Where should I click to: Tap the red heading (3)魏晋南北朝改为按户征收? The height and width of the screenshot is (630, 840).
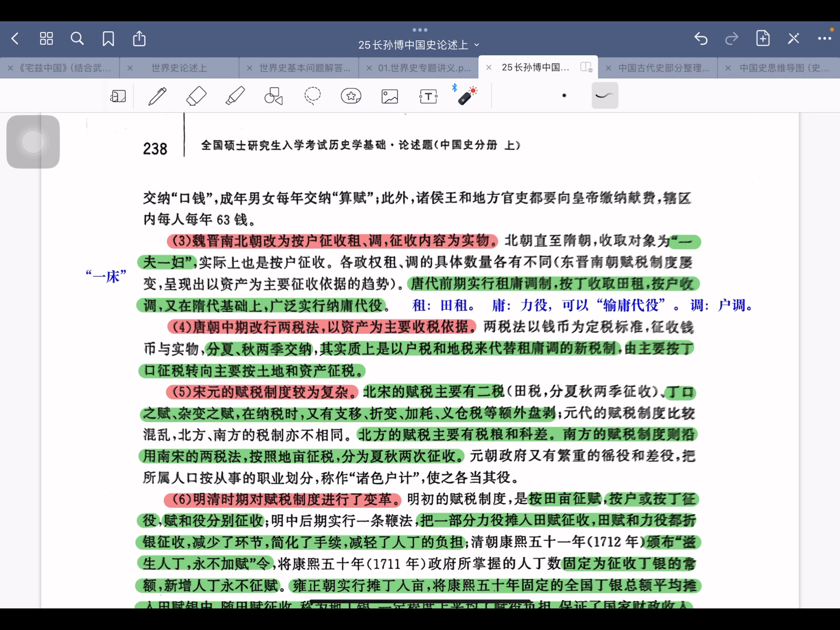332,241
